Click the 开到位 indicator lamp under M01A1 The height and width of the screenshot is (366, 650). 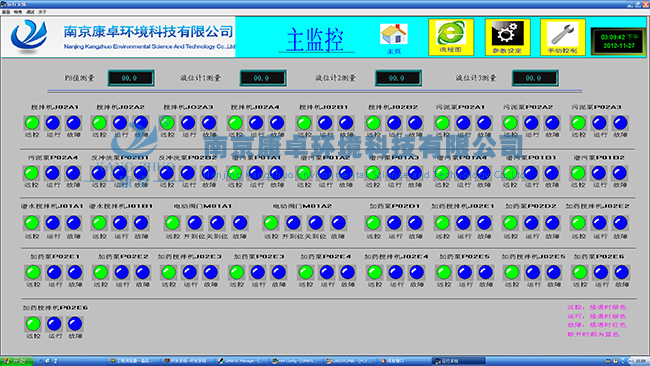coord(194,223)
